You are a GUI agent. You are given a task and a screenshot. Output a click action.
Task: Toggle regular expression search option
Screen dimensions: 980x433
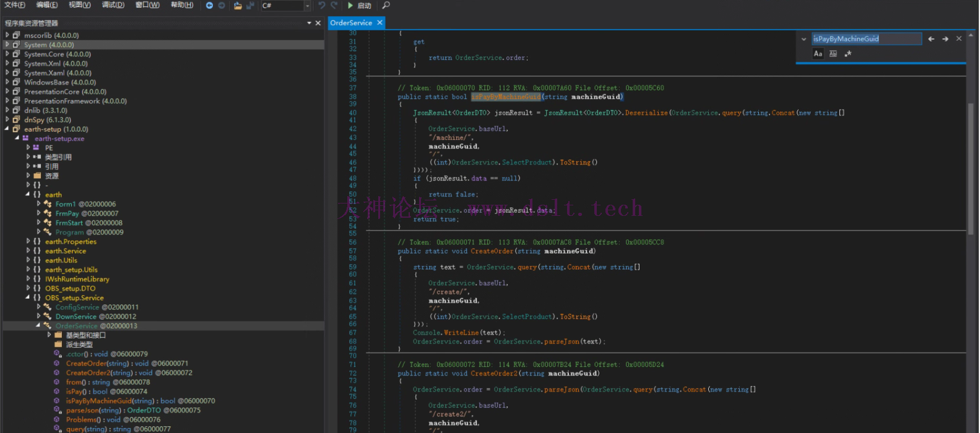(x=848, y=54)
